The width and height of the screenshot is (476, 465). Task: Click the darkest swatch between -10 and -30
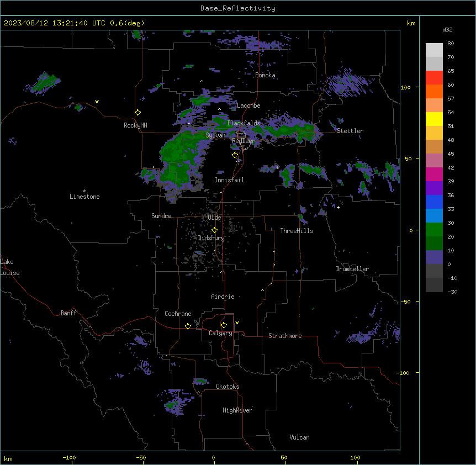point(434,285)
